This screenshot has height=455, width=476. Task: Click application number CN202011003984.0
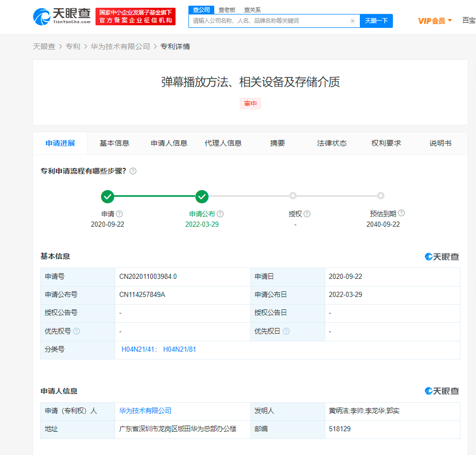148,277
